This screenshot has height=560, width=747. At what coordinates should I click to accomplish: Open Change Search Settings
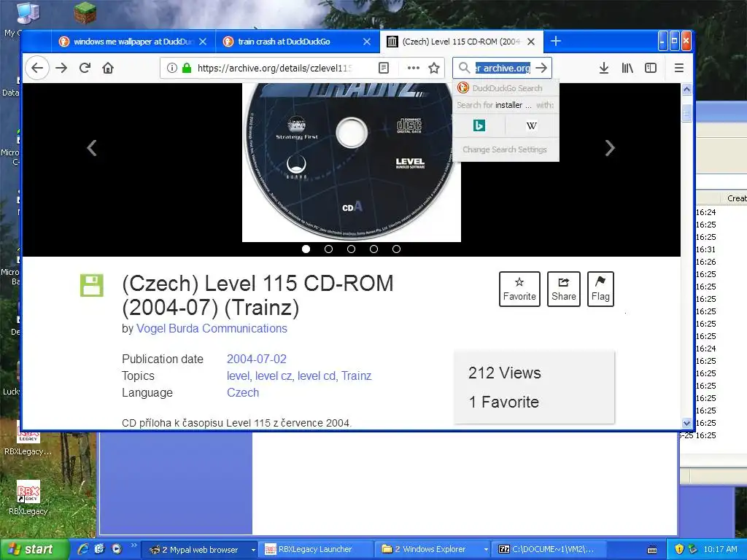pyautogui.click(x=505, y=149)
